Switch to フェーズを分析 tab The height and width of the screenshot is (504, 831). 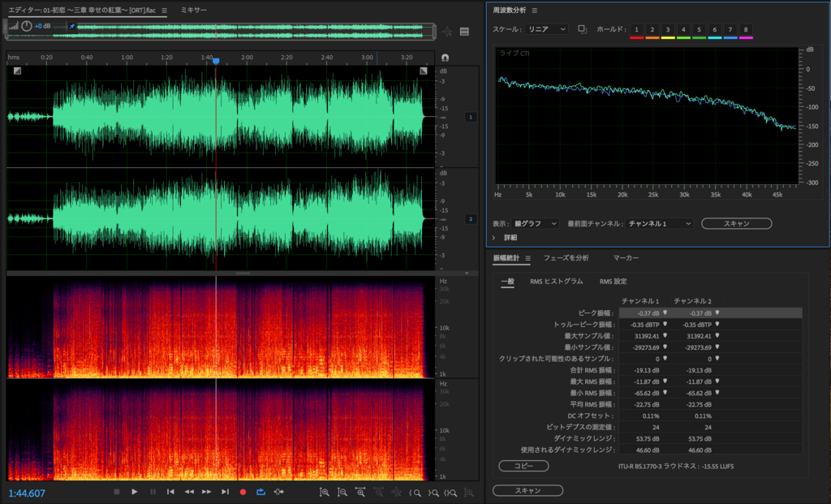coord(566,258)
